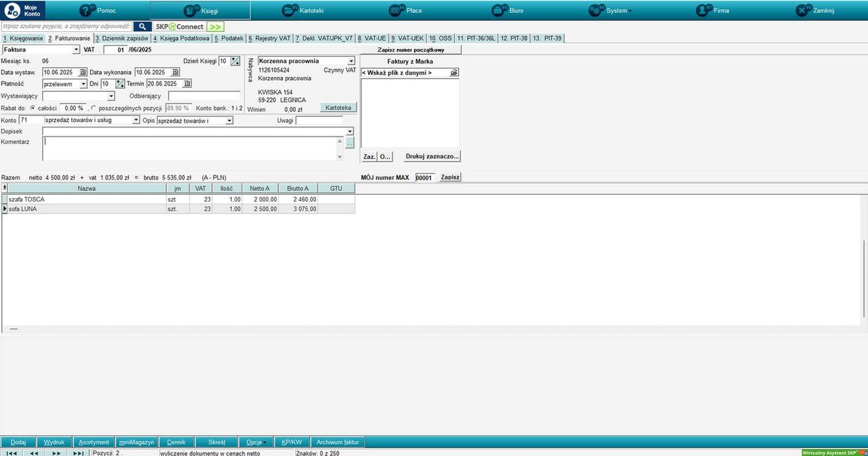Go to the last record navigation button
The image size is (868, 456).
pyautogui.click(x=79, y=453)
